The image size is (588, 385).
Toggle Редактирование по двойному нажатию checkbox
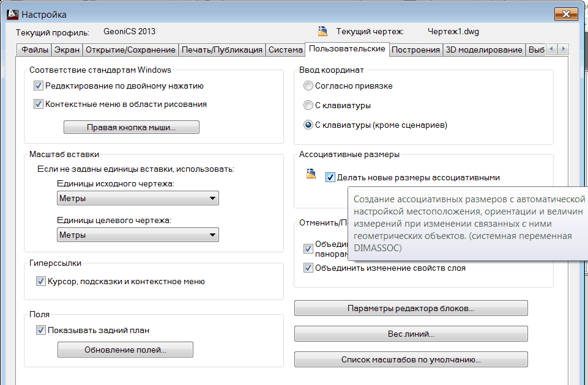point(39,86)
